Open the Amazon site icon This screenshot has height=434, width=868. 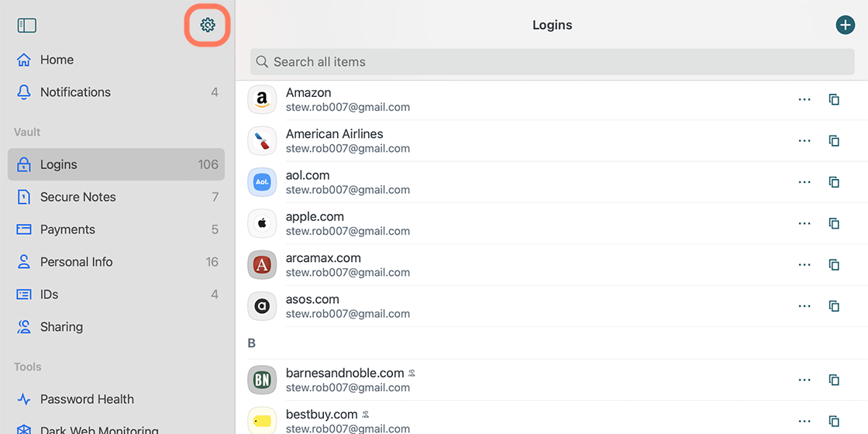tap(262, 100)
